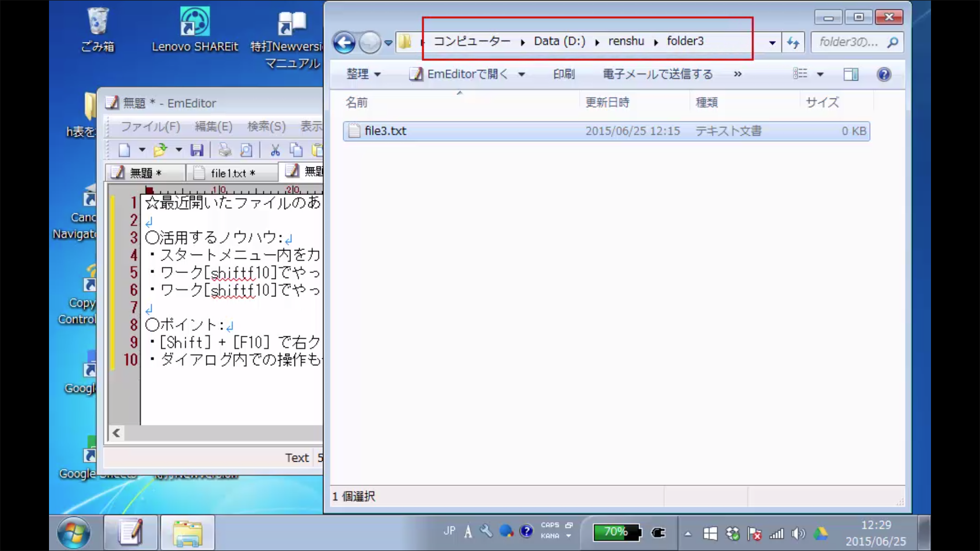Click the Cut scissors icon in EmEditor

tap(275, 150)
